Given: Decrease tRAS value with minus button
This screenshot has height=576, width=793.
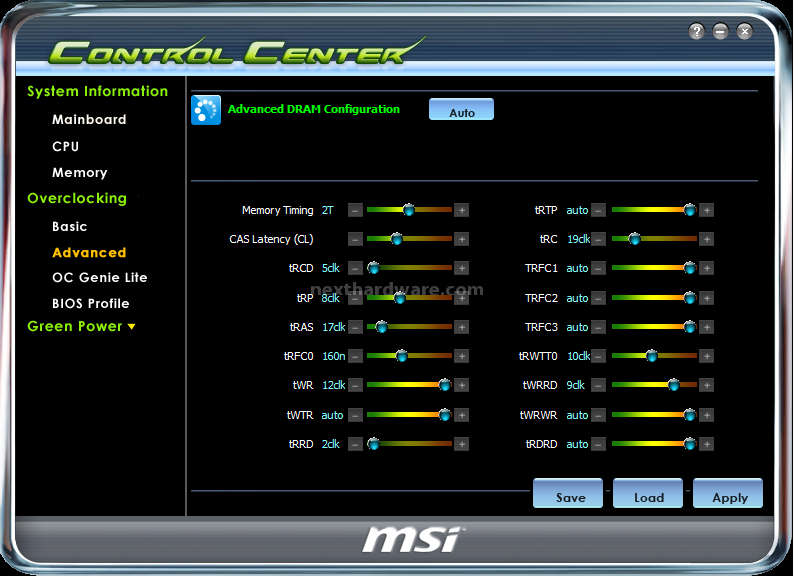Looking at the screenshot, I should [356, 327].
